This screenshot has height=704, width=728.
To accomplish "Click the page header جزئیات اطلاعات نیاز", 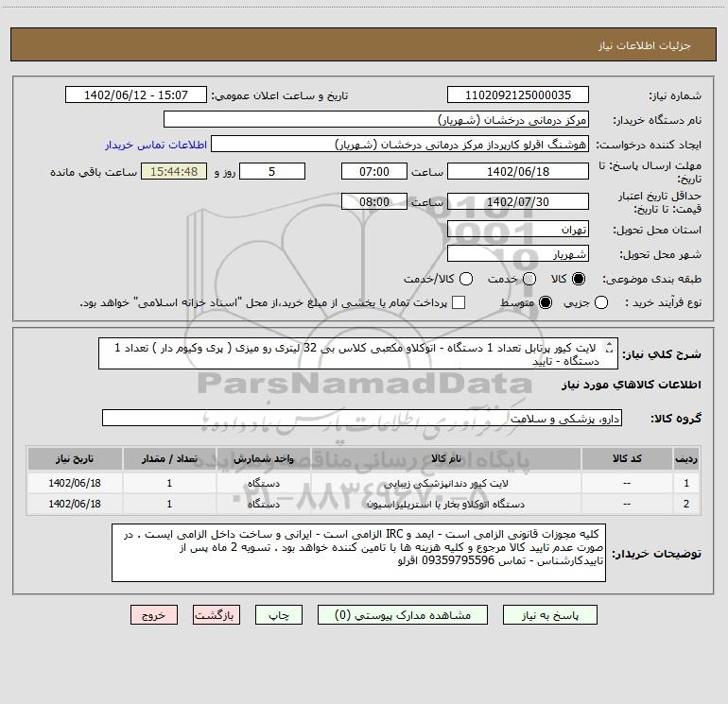I will click(645, 45).
